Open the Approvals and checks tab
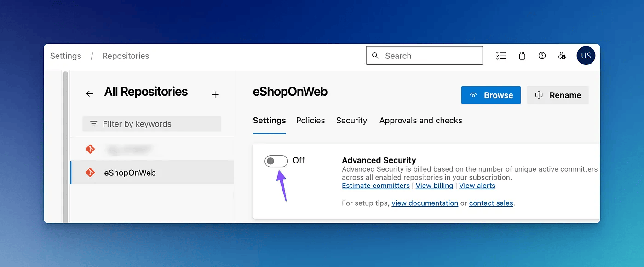Screen dimensions: 644x267 point(420,121)
